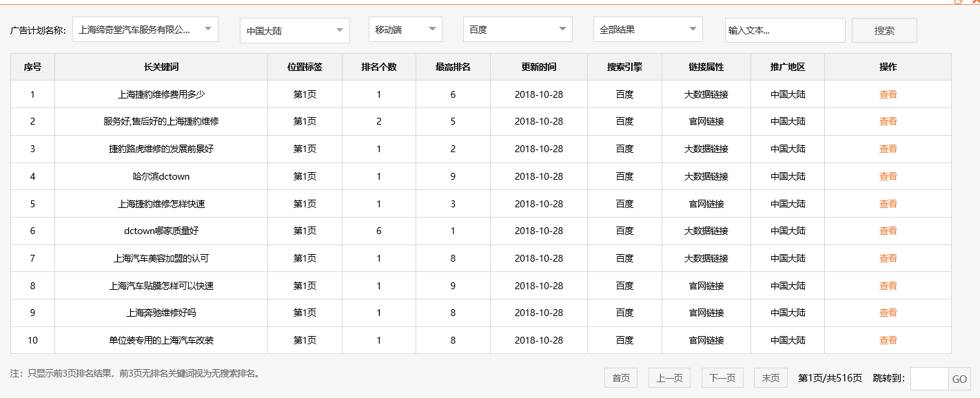Go to the first page with 首页

pos(620,377)
